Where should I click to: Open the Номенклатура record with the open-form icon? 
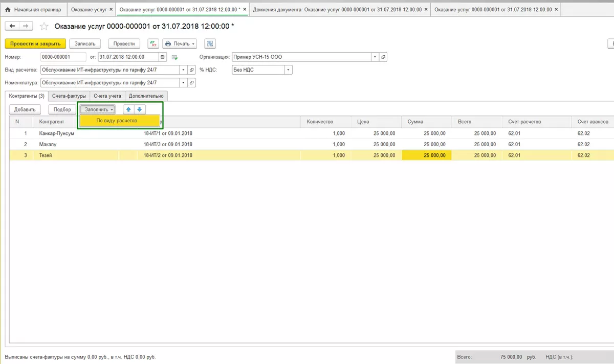click(x=192, y=83)
